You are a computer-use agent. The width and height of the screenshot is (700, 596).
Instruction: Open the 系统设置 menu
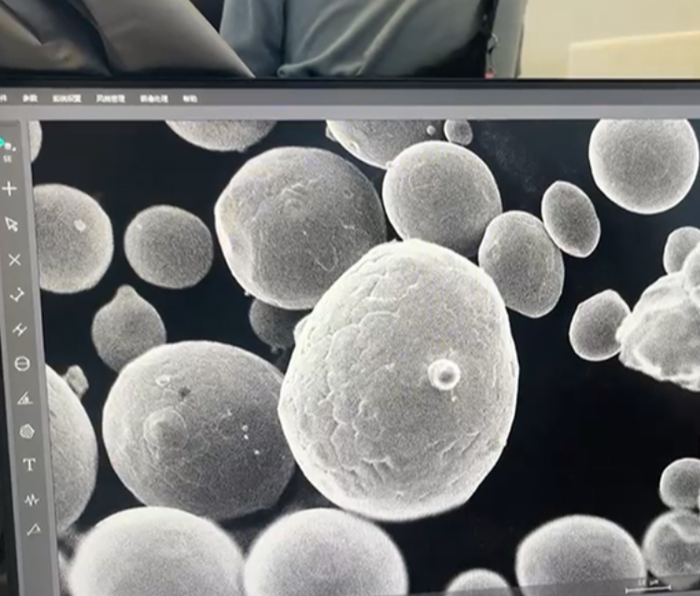66,99
